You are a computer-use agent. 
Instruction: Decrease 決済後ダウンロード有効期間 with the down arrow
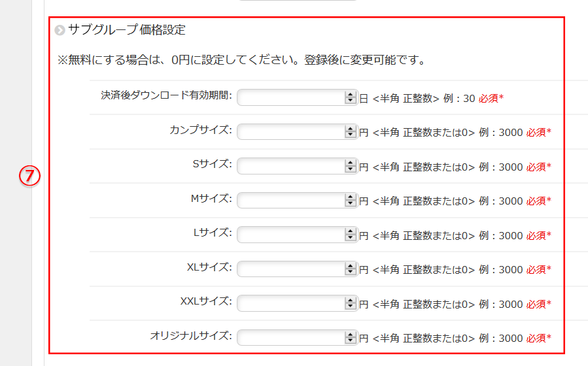coord(349,101)
